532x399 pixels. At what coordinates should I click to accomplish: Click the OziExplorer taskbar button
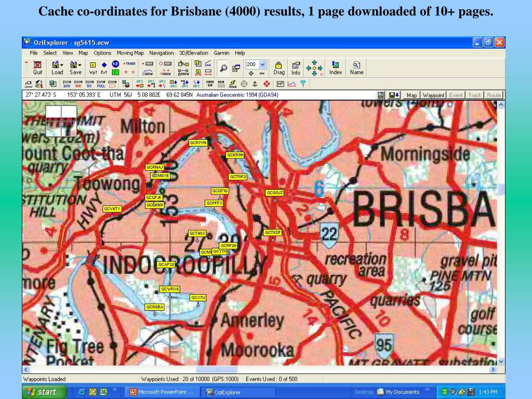pos(238,392)
